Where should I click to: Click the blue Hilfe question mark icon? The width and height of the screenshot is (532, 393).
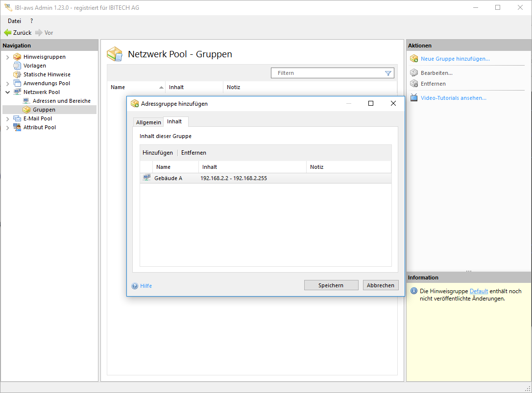pyautogui.click(x=135, y=286)
